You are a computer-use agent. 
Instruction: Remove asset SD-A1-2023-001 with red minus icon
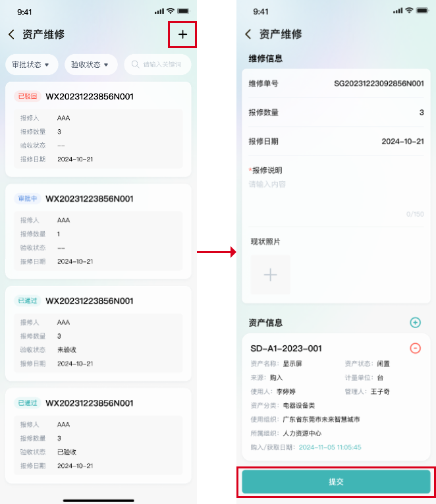[415, 348]
